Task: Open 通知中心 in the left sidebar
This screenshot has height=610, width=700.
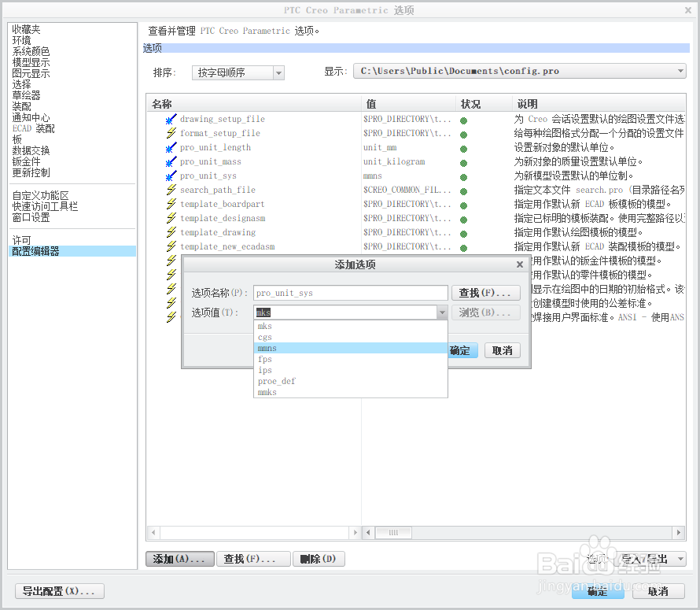Action: tap(31, 117)
